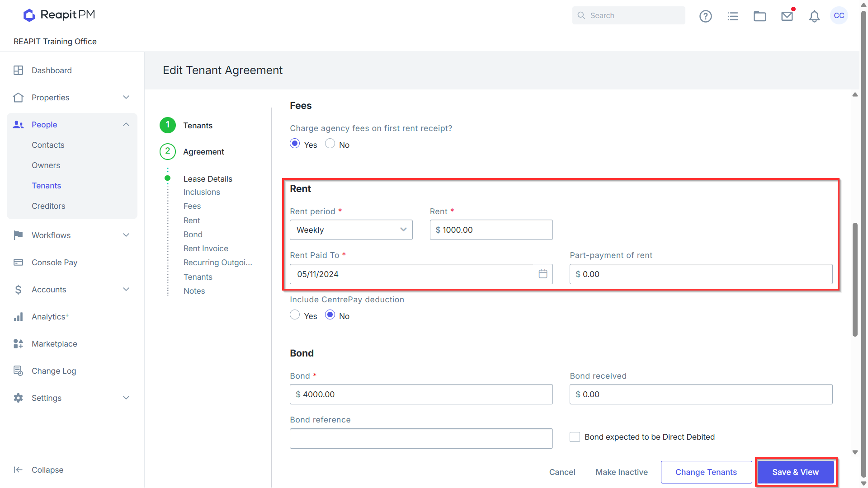868x488 pixels.
Task: Open calendar picker in Rent Paid To field
Action: 543,274
